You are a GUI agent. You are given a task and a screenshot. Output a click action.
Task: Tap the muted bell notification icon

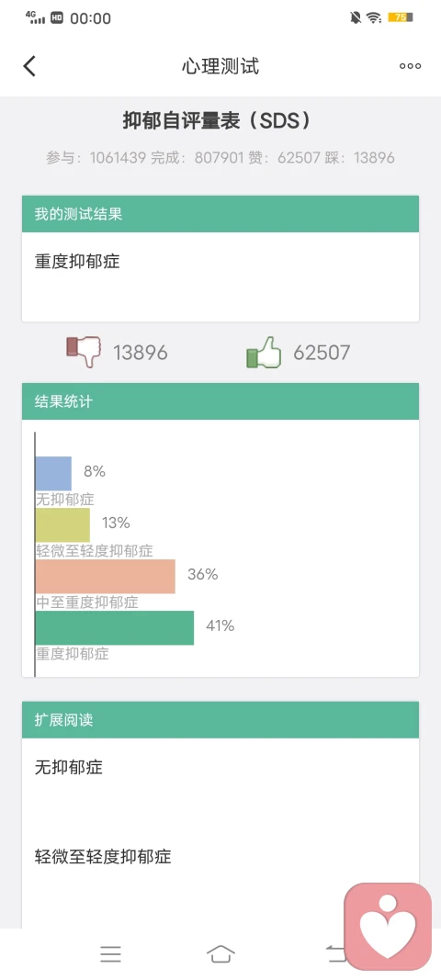click(x=356, y=17)
